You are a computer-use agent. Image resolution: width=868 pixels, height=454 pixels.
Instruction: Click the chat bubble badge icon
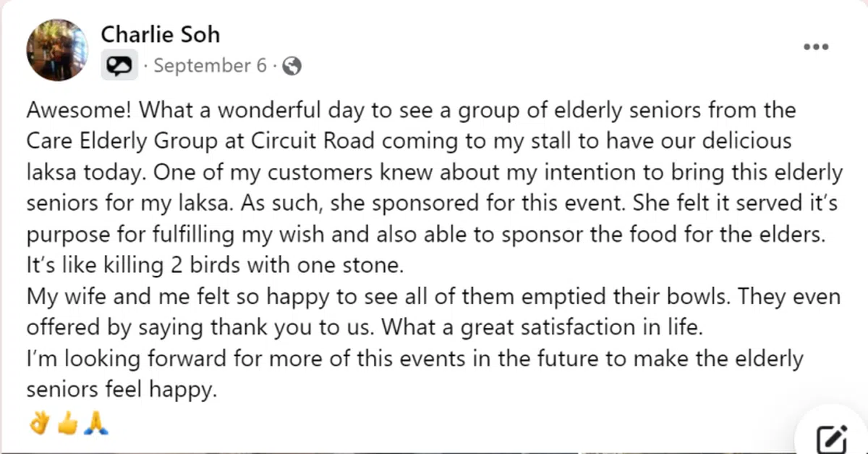[x=119, y=67]
